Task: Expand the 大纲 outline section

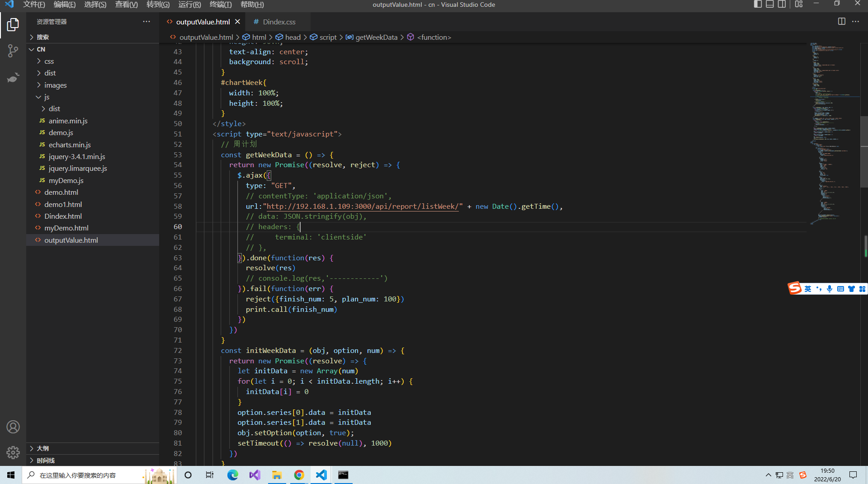Action: 93,448
